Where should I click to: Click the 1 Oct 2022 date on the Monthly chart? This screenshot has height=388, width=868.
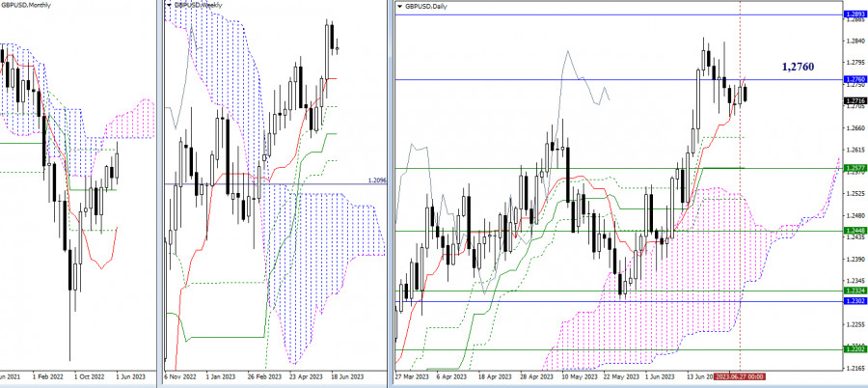(88, 375)
